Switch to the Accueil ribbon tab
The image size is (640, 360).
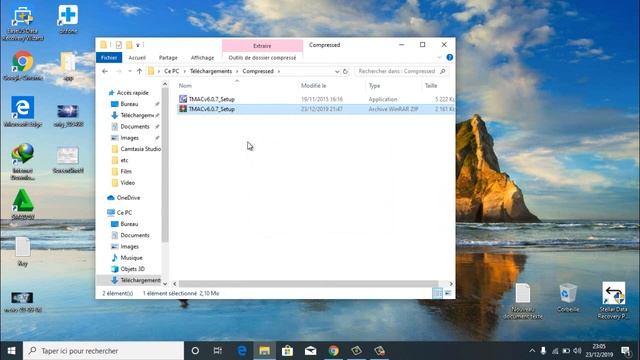coord(137,58)
